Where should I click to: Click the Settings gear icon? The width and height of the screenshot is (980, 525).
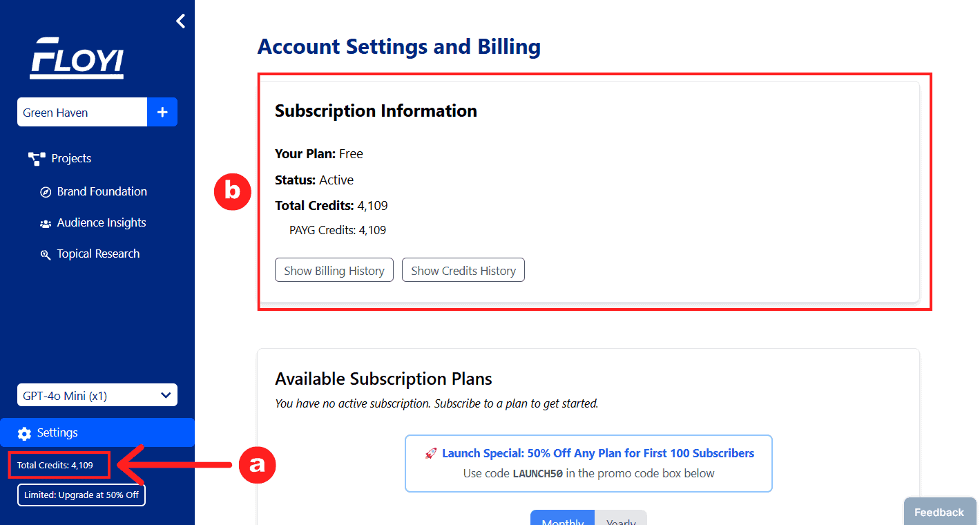click(24, 433)
